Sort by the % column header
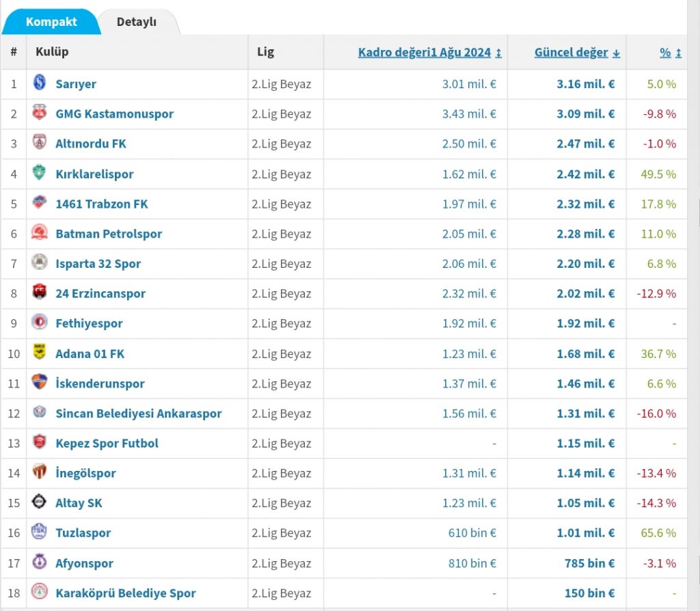700x611 pixels. click(x=671, y=53)
